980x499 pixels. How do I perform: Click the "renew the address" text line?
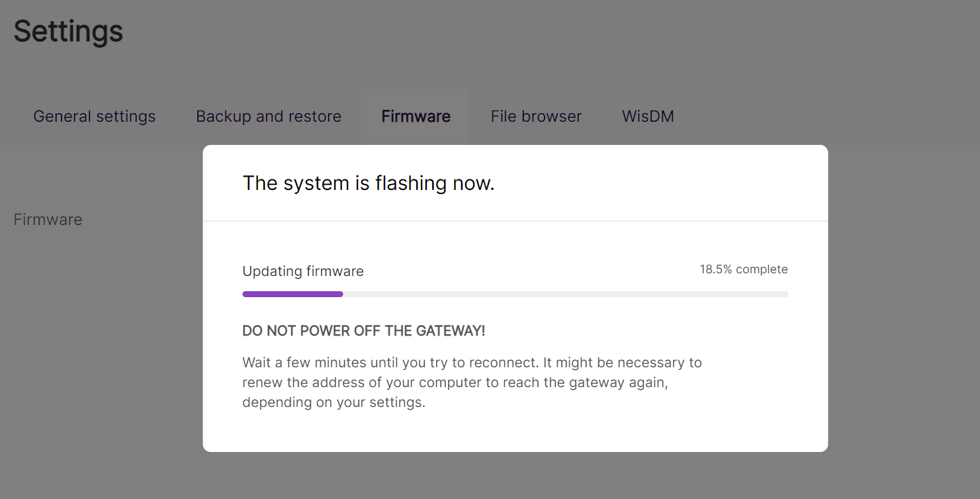tap(455, 383)
